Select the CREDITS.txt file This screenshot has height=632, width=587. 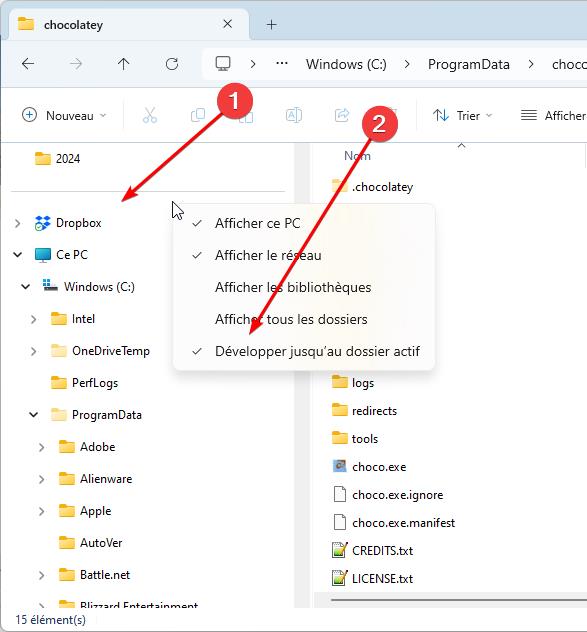[x=373, y=551]
